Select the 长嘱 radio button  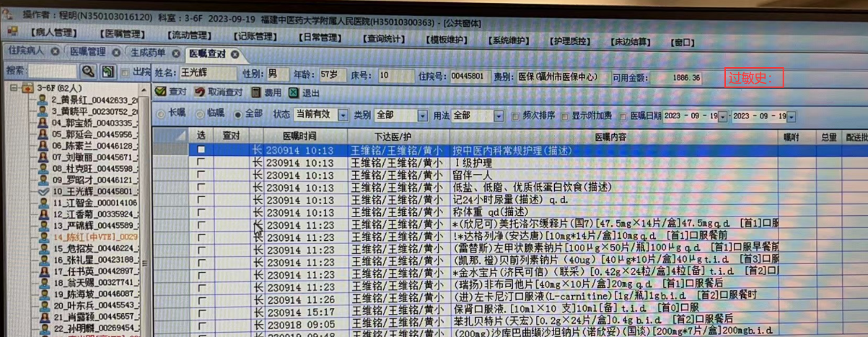160,114
